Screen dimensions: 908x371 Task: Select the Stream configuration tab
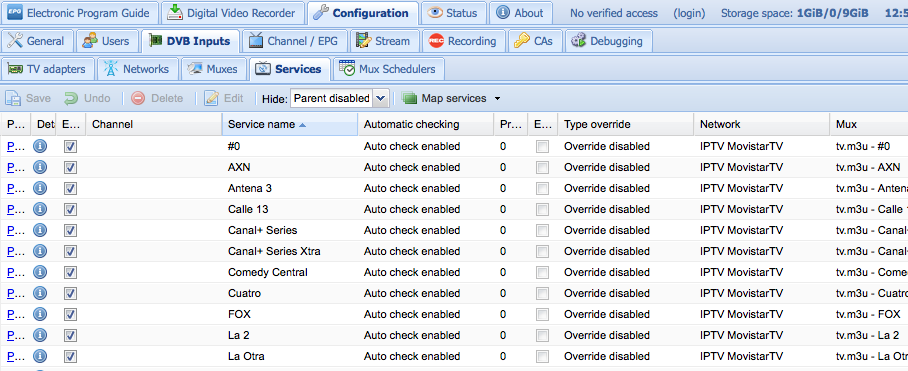pos(385,41)
